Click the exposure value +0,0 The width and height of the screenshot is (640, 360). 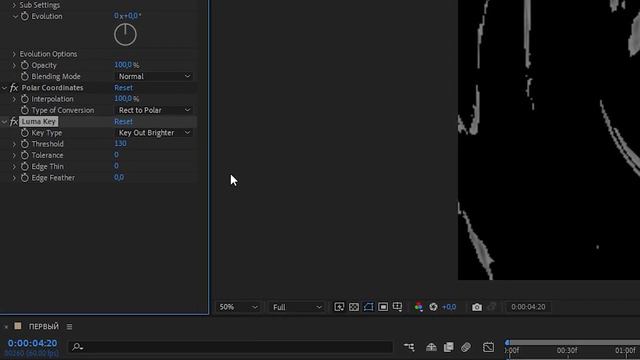449,307
